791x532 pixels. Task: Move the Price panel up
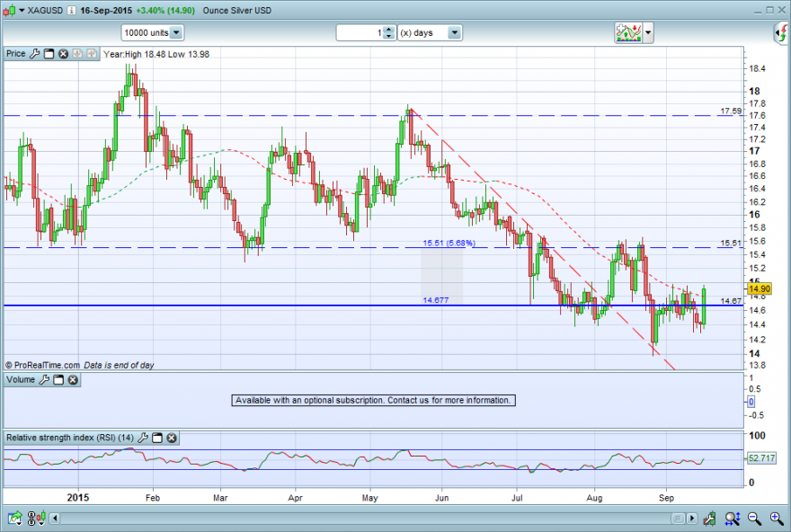(x=92, y=53)
